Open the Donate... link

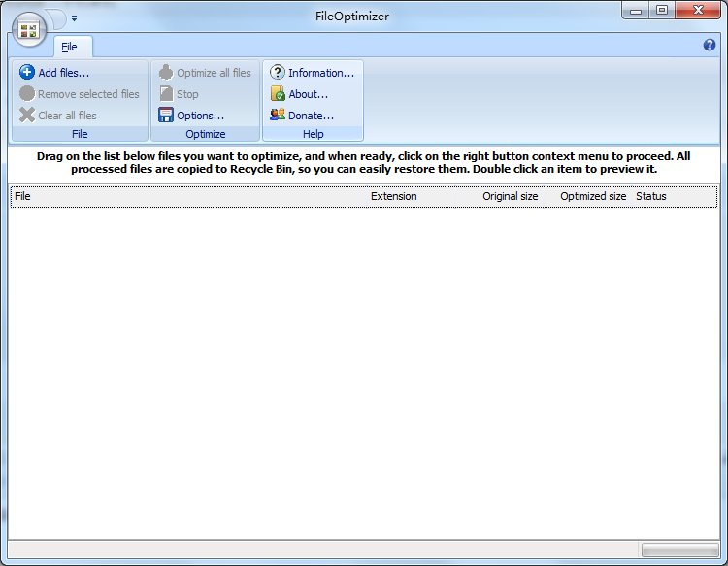[x=311, y=116]
